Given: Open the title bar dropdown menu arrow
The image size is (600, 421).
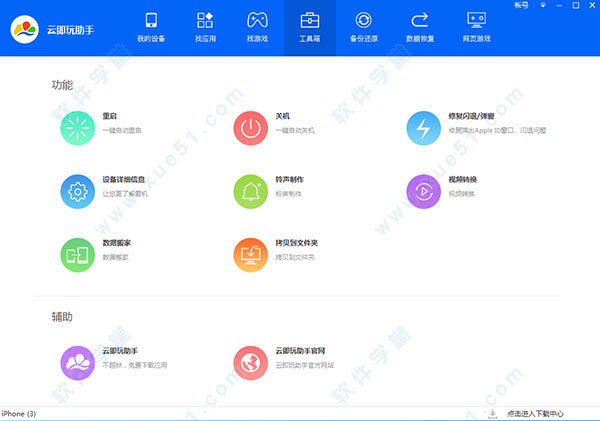Looking at the screenshot, I should click(543, 5).
